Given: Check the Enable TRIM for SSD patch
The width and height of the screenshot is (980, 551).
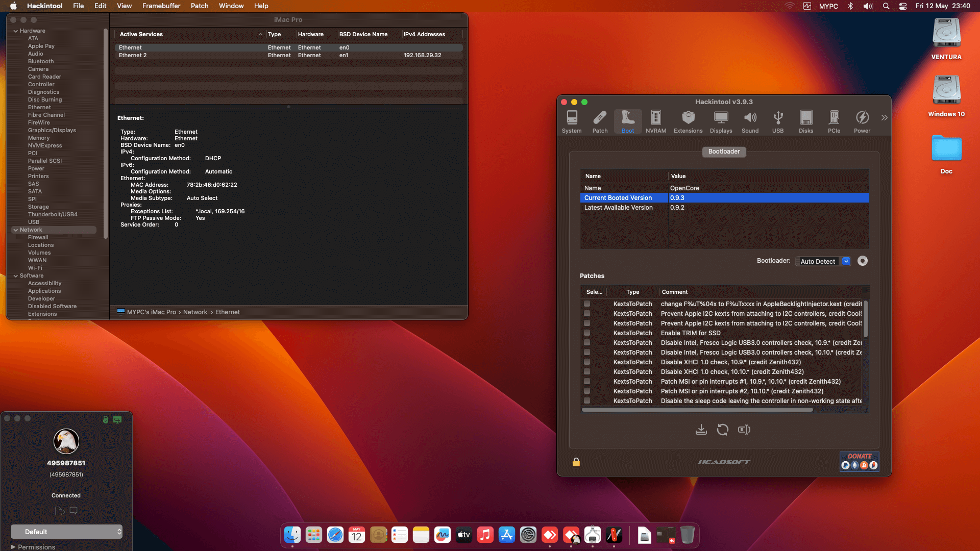Looking at the screenshot, I should pos(587,333).
